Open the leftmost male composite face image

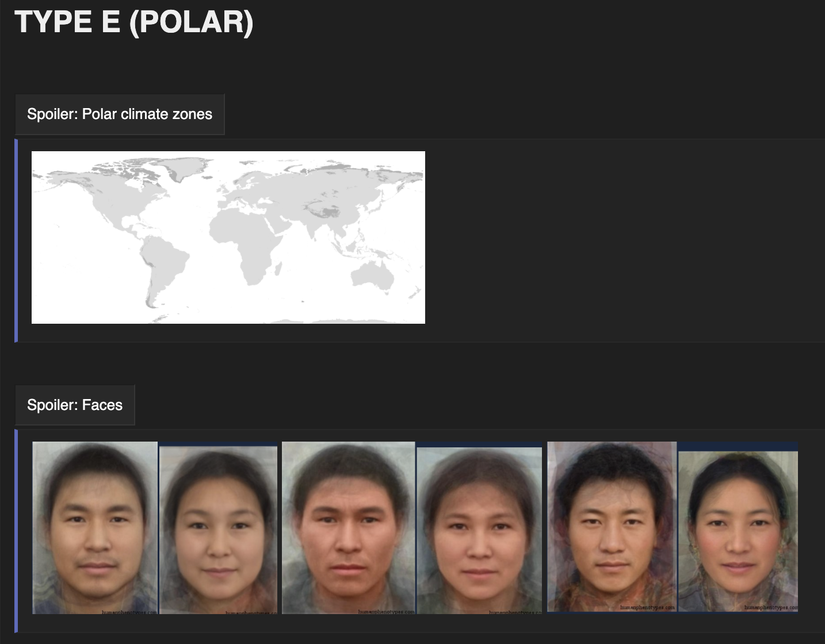tap(95, 528)
